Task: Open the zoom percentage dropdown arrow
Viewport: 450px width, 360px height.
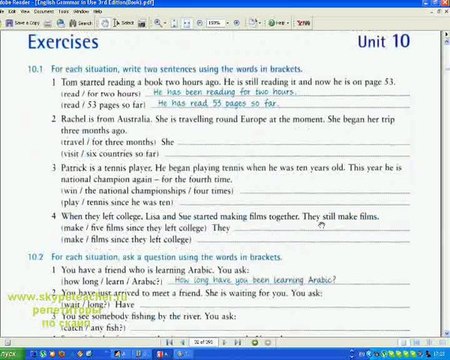Action: click(x=227, y=23)
